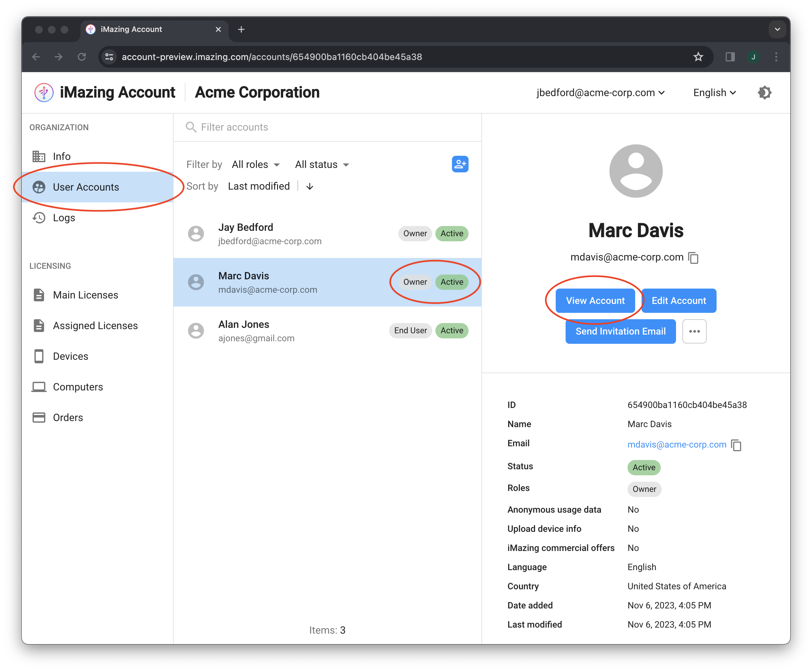Select User Accounts in the sidebar
Screen dimensions: 812x671
tap(97, 187)
